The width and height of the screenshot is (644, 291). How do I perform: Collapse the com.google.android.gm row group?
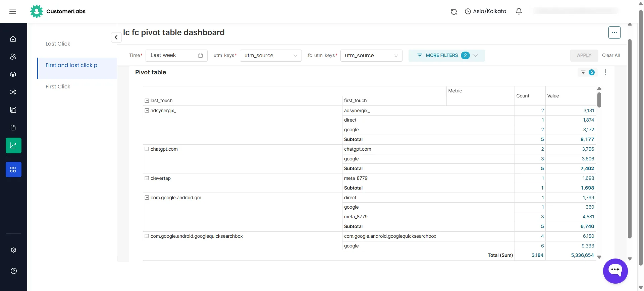[147, 198]
